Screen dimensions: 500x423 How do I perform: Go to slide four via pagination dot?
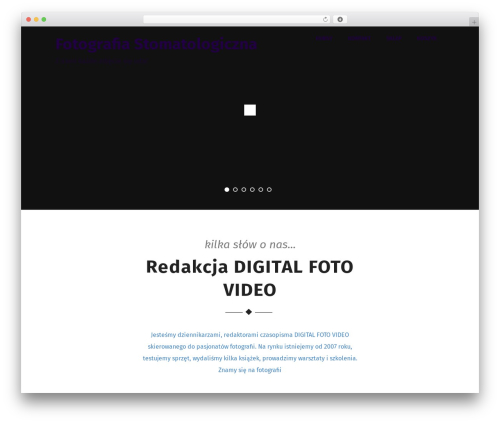pos(252,189)
